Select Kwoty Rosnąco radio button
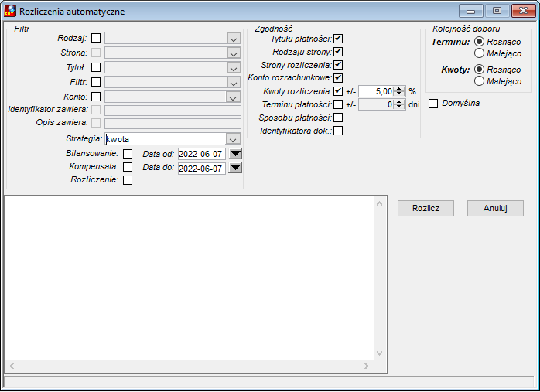Screen dimensions: 540x392 pyautogui.click(x=479, y=70)
